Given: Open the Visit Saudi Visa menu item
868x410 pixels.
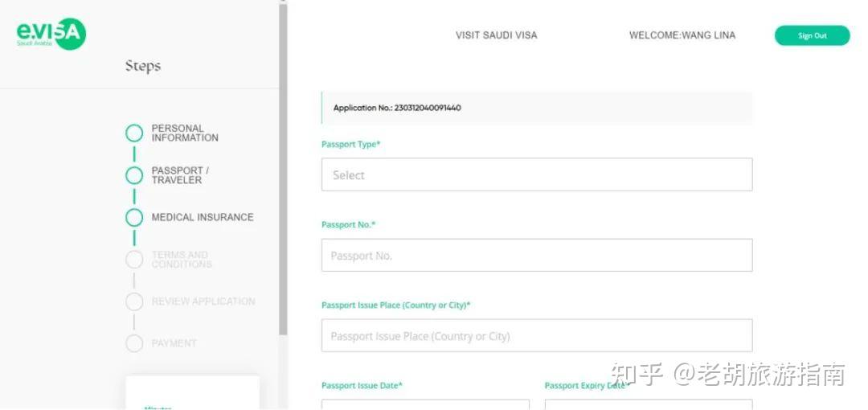Looking at the screenshot, I should coord(496,35).
